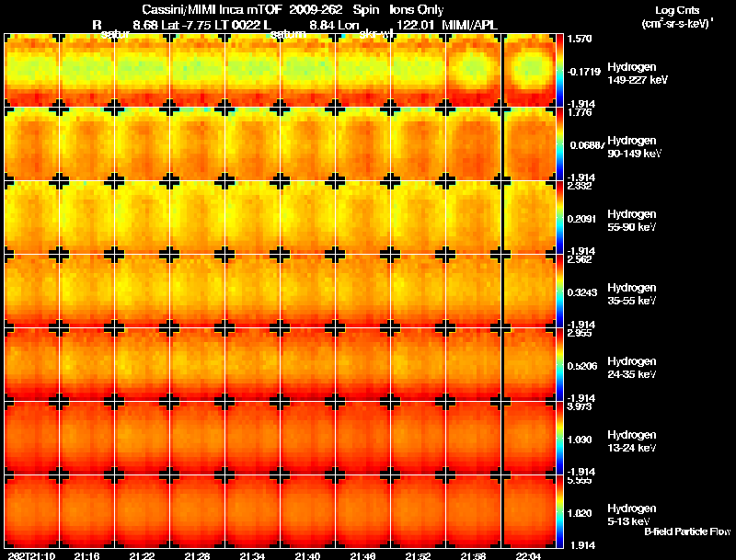Click the '1.020' color scale midpoint
Screen dimensions: 736x560
click(x=580, y=514)
